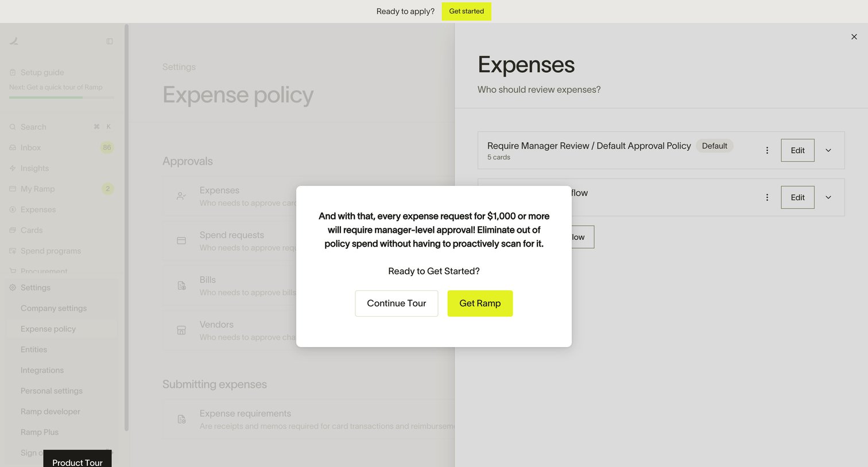Open Spend programs in sidebar
The width and height of the screenshot is (868, 467).
click(61, 251)
